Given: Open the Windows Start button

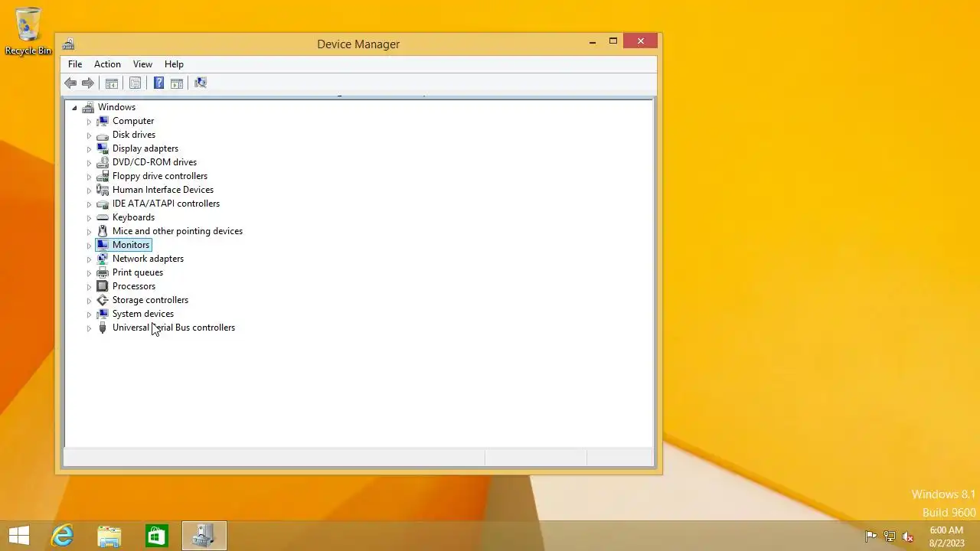Looking at the screenshot, I should pos(19,536).
